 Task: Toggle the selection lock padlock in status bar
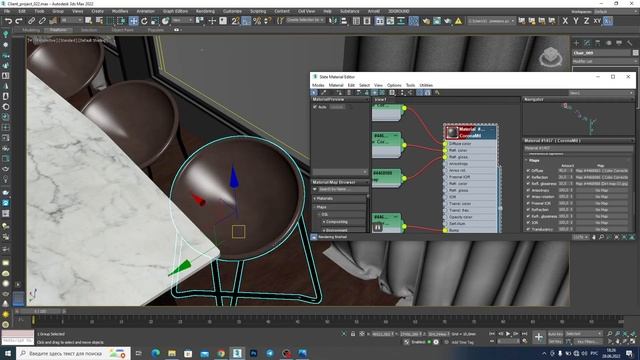pyautogui.click(x=353, y=334)
